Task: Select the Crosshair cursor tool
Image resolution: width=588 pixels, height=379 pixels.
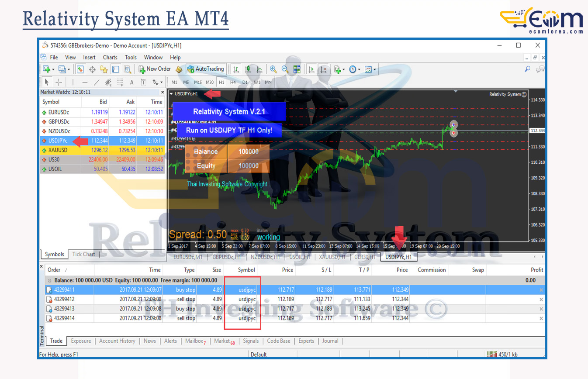Action: (59, 82)
